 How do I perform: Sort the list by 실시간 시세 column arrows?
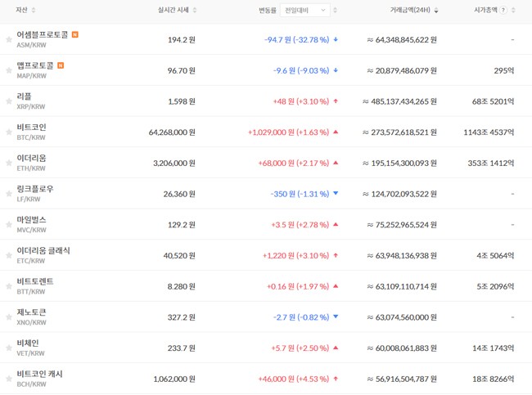click(195, 11)
